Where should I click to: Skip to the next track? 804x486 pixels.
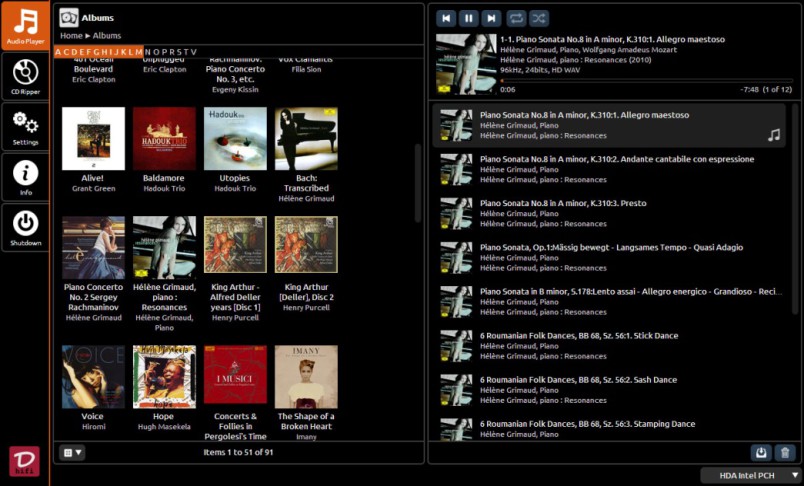(490, 18)
